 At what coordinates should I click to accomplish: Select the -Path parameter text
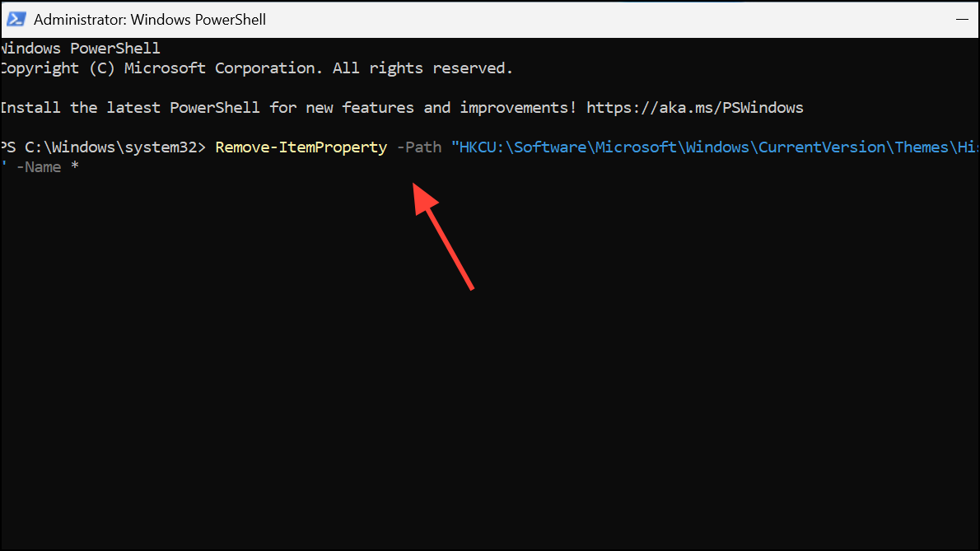point(419,147)
